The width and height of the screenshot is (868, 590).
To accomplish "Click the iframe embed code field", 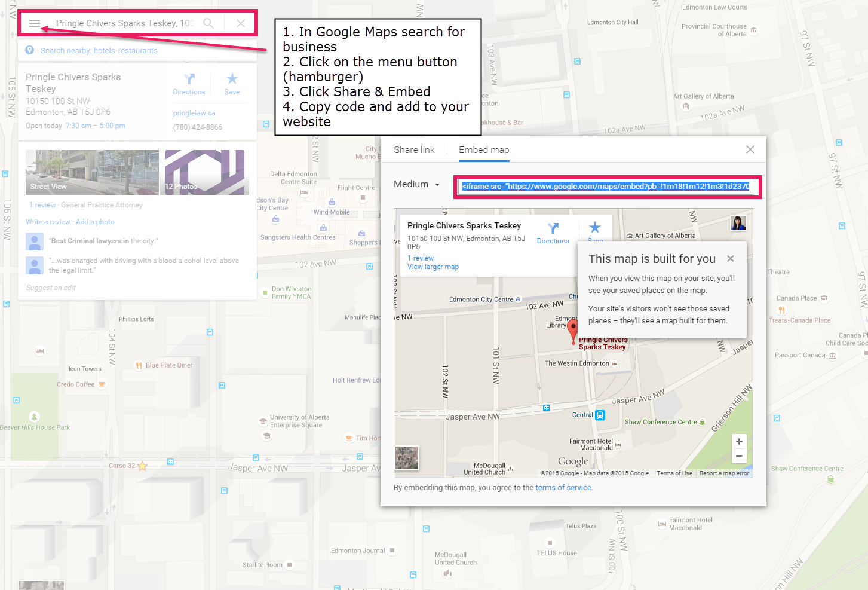I will [606, 187].
